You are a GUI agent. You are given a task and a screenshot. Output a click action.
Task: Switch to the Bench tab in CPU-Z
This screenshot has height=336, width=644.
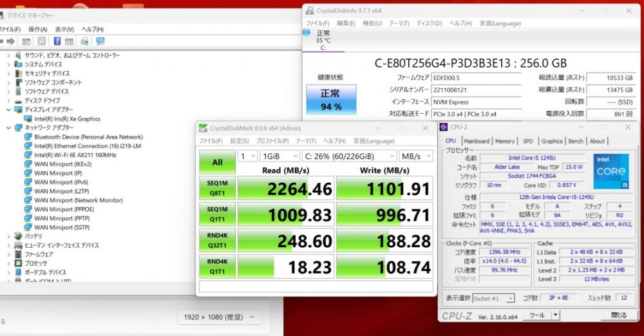point(575,141)
